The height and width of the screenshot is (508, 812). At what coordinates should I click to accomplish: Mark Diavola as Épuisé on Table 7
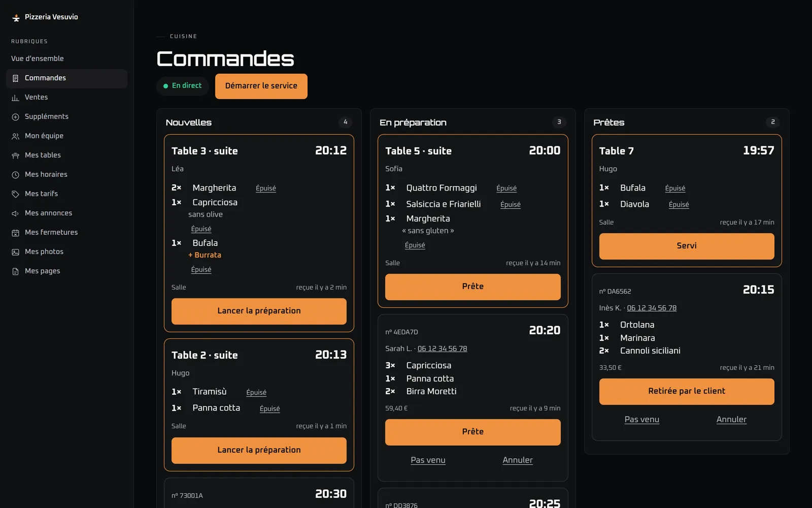pos(679,205)
